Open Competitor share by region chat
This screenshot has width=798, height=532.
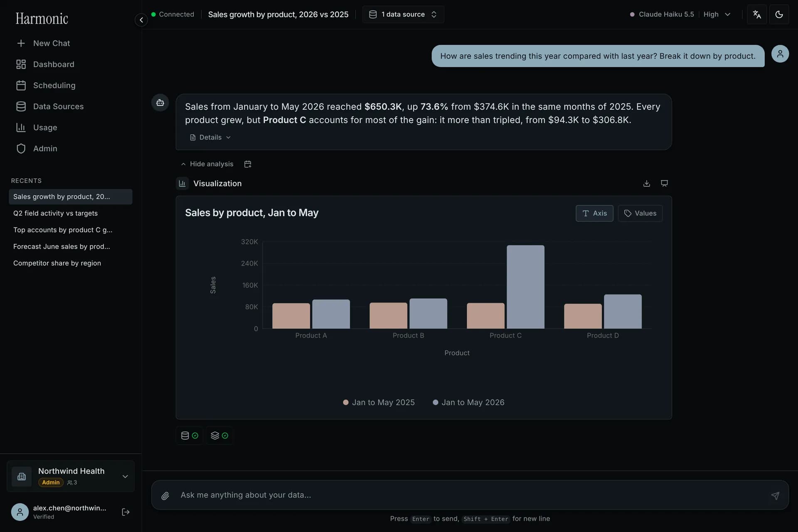[x=71, y=263]
